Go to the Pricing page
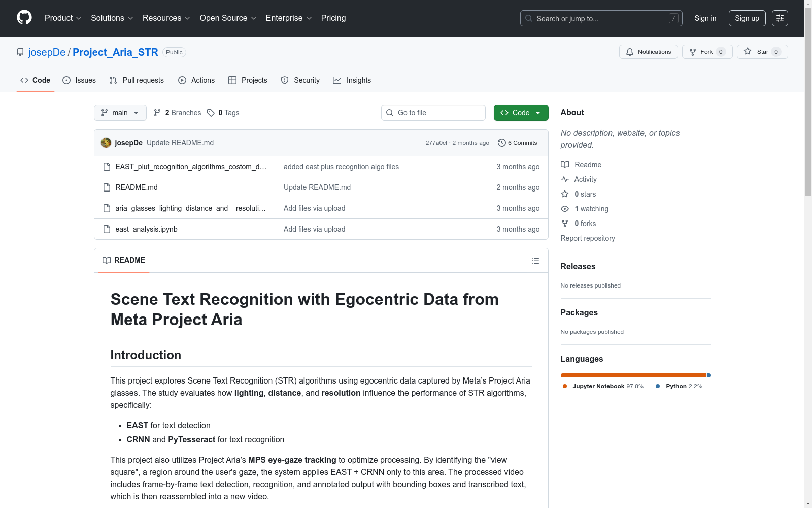This screenshot has width=812, height=508. pos(333,18)
